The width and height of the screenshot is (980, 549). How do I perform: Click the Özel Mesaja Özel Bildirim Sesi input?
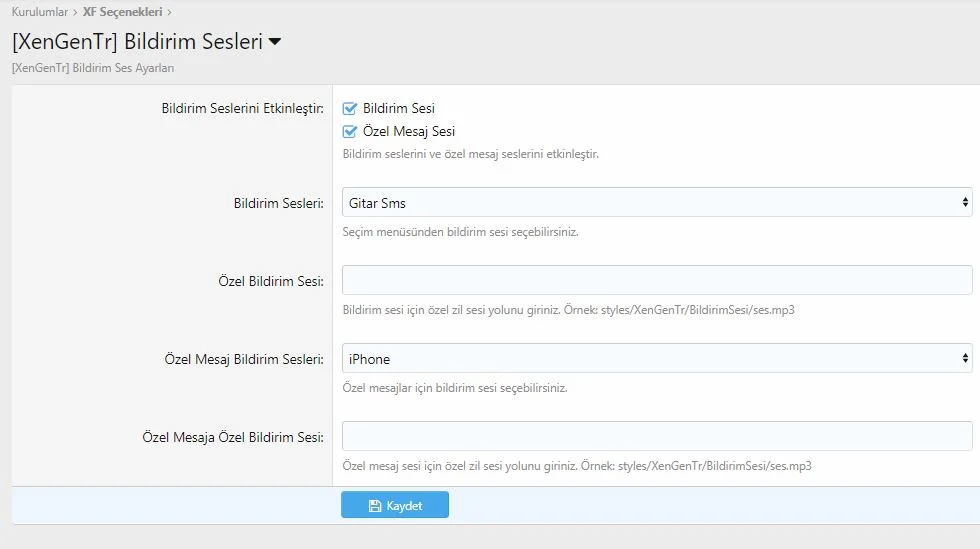(656, 436)
